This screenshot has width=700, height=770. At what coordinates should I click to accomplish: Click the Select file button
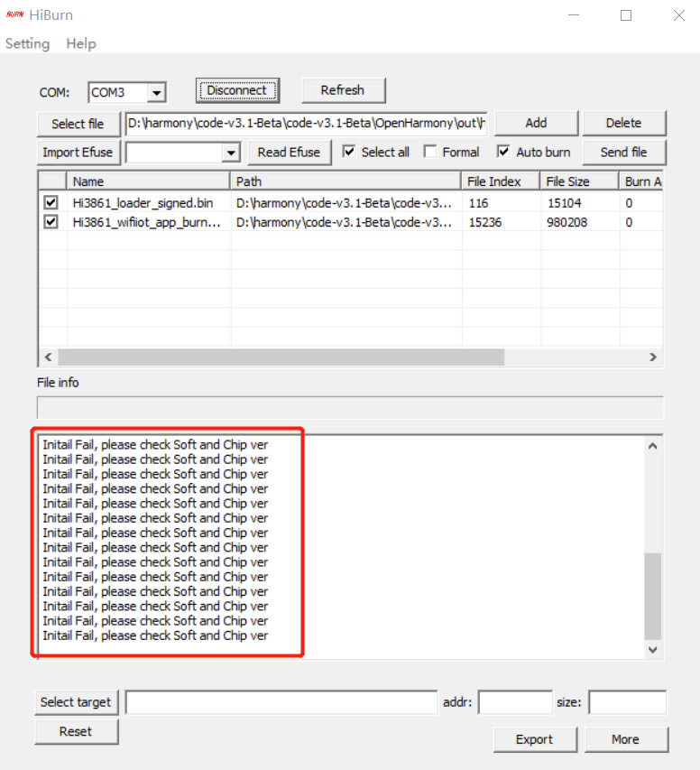[x=78, y=124]
